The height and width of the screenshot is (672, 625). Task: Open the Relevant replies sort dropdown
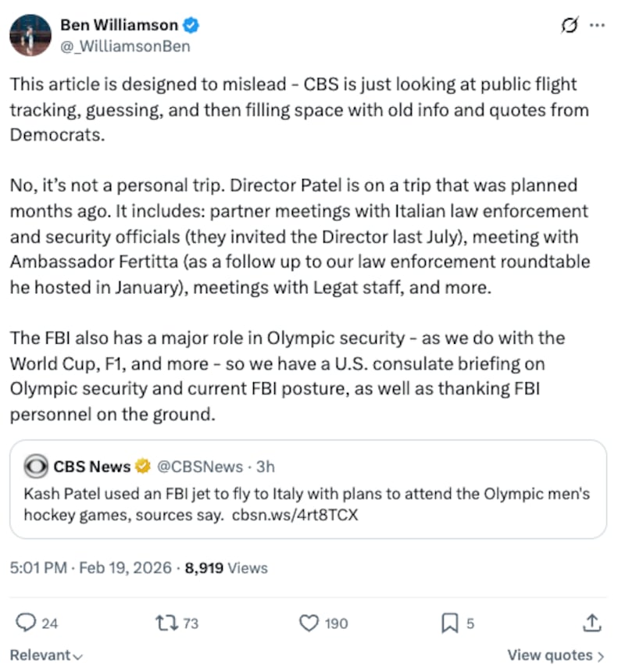click(x=45, y=655)
